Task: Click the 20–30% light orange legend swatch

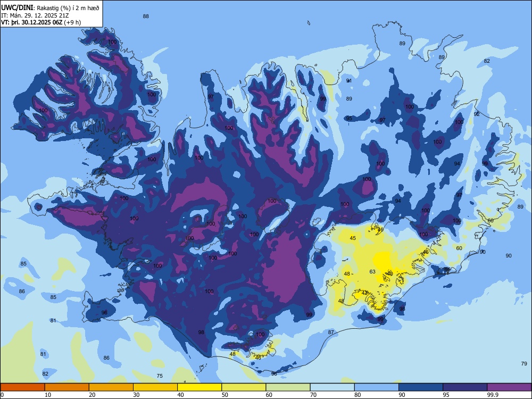Action: tap(111, 387)
